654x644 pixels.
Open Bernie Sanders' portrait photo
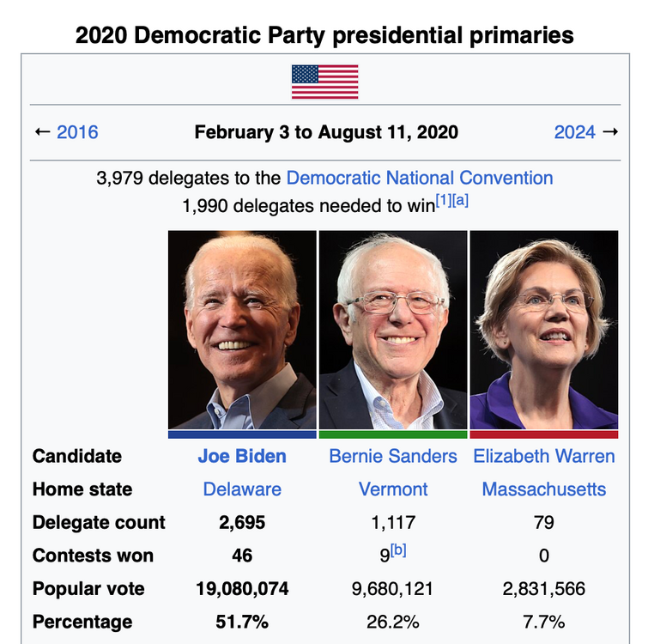(393, 330)
